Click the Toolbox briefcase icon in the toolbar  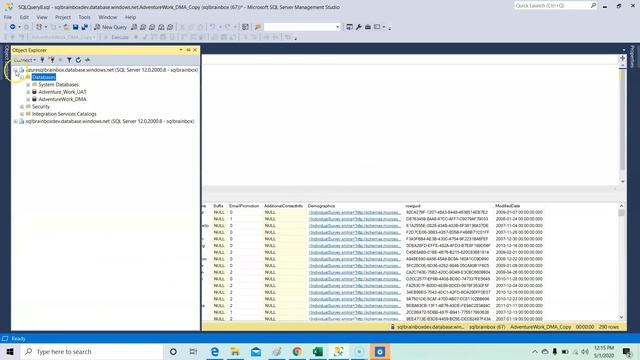(368, 27)
